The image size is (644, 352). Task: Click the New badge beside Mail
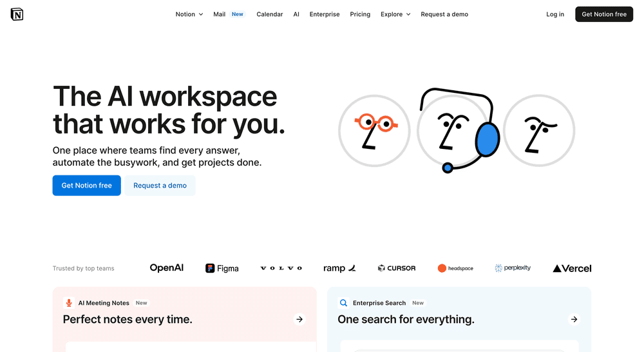tap(238, 14)
